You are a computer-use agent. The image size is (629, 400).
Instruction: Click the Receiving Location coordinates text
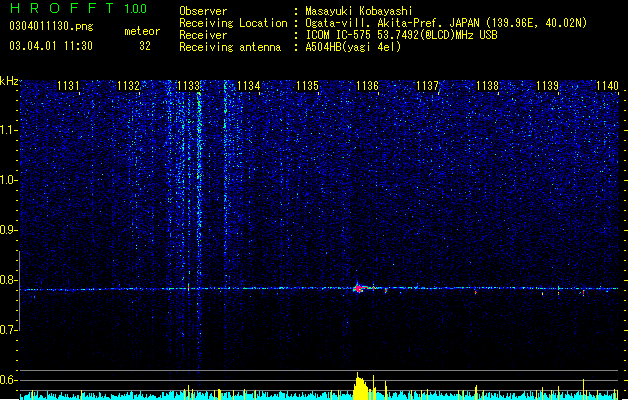click(x=446, y=23)
